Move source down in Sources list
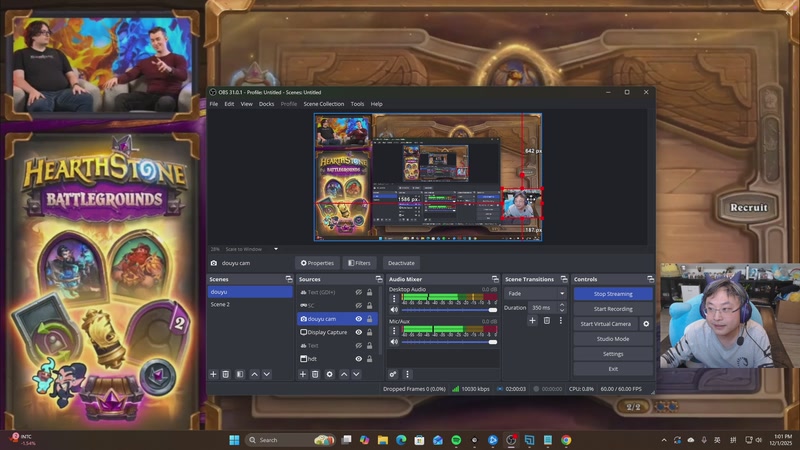This screenshot has height=450, width=800. [x=356, y=374]
